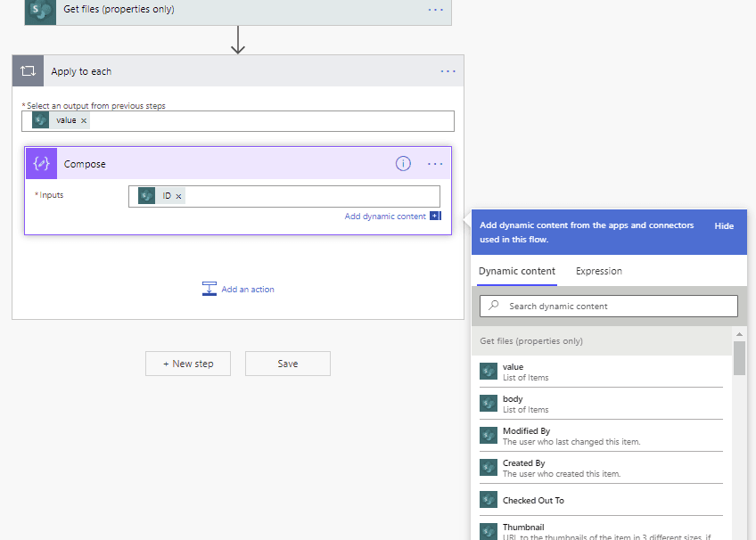
Task: Open the Get files step options menu
Action: pyautogui.click(x=435, y=10)
